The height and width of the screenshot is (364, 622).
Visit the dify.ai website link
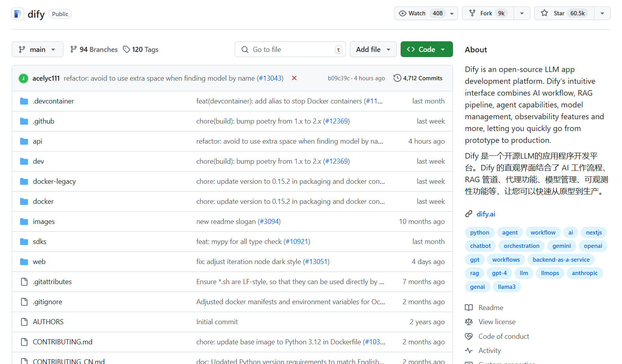click(x=486, y=214)
